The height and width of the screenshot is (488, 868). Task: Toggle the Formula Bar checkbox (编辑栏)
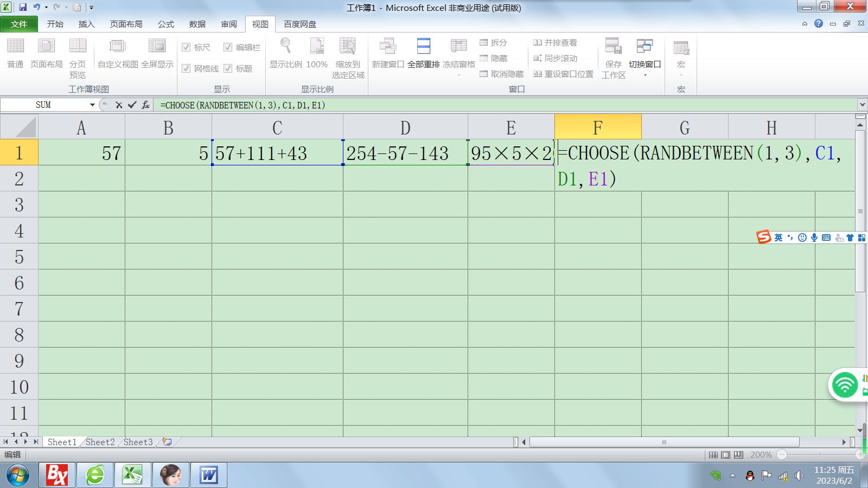tap(228, 48)
